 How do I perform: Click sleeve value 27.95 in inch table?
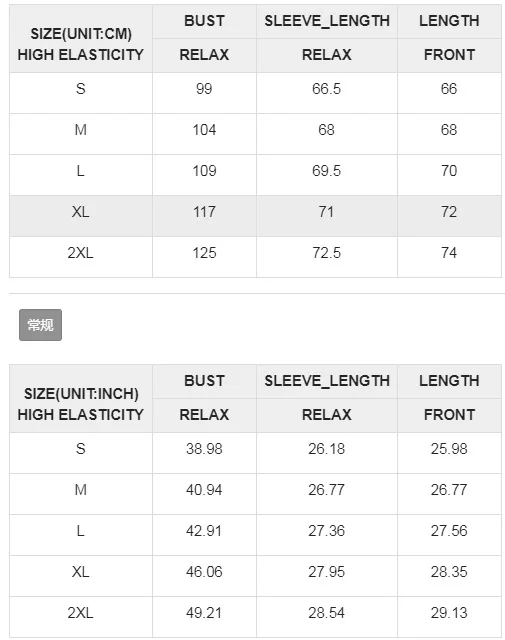pyautogui.click(x=327, y=572)
